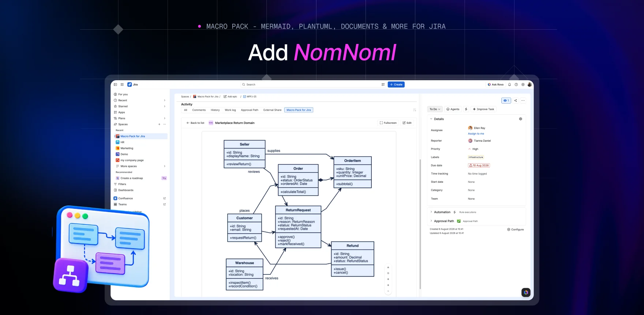
Task: Zoom in on the diagram
Action: tap(388, 285)
